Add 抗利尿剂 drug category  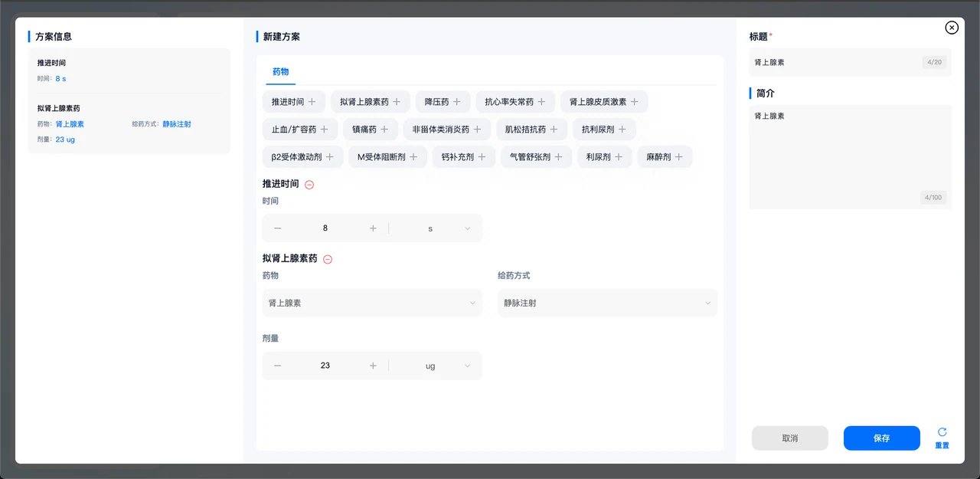pyautogui.click(x=604, y=130)
